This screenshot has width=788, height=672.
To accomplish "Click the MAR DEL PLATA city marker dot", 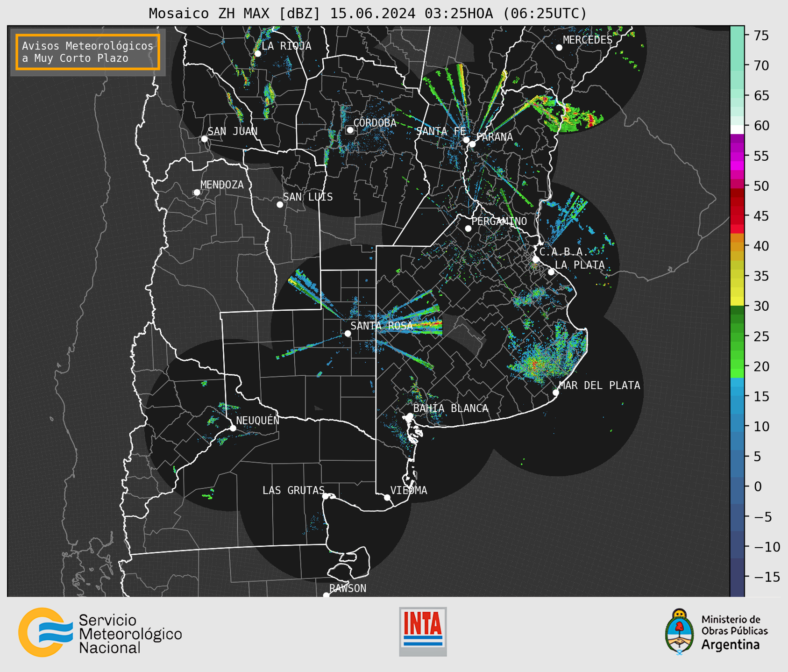I will tap(556, 393).
